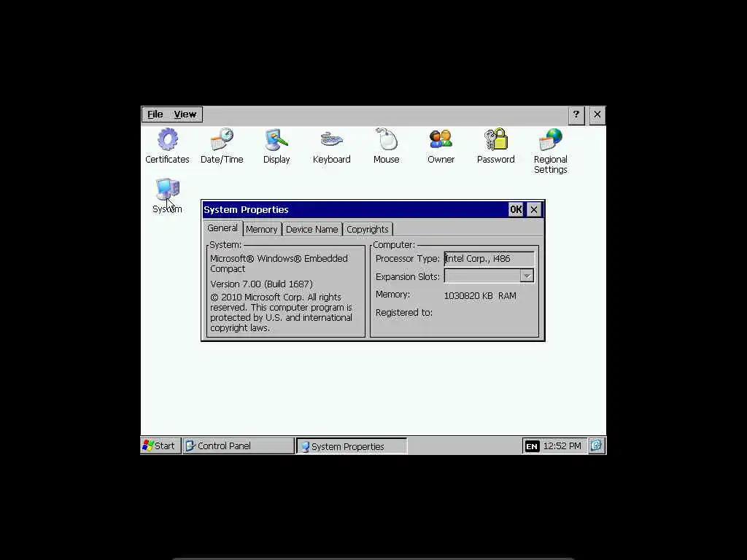Close the Control Panel window
Screen dimensions: 747x560
pyautogui.click(x=597, y=114)
